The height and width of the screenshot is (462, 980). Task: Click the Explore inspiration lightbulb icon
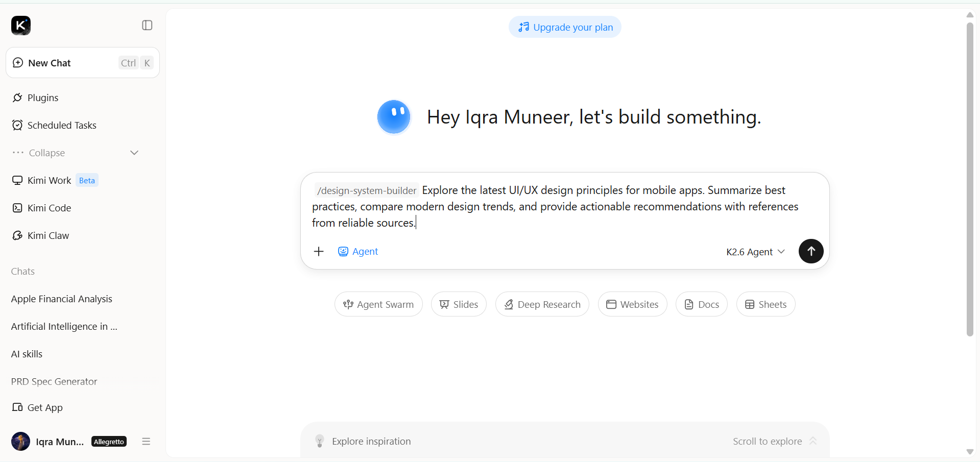point(320,441)
